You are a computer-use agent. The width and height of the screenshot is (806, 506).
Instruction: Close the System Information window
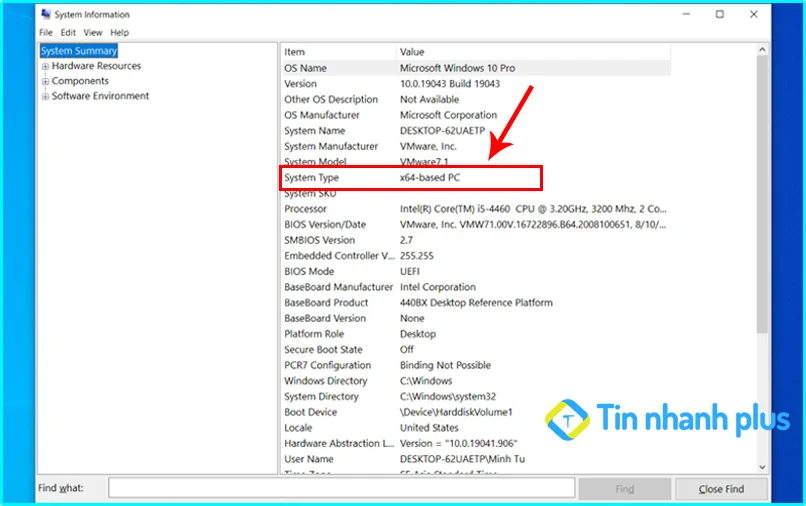click(754, 14)
